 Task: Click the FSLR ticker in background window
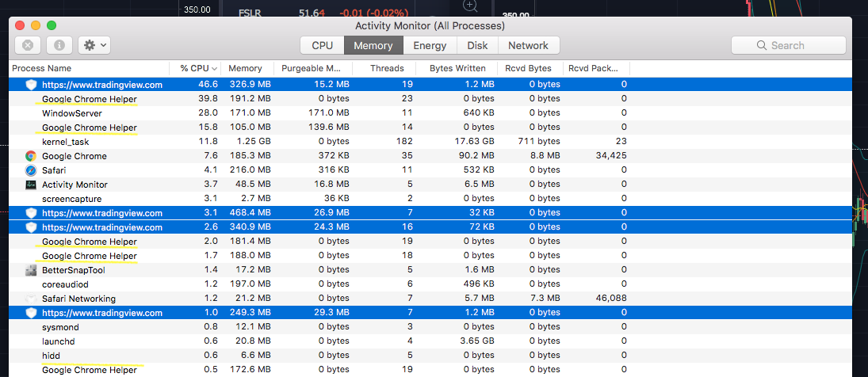250,13
